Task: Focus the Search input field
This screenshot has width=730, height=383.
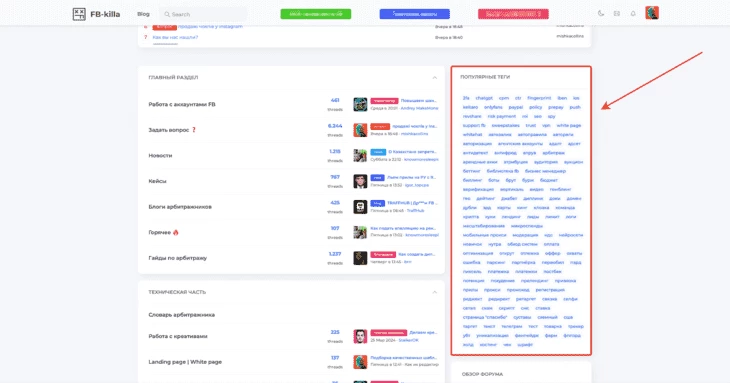Action: [x=203, y=14]
